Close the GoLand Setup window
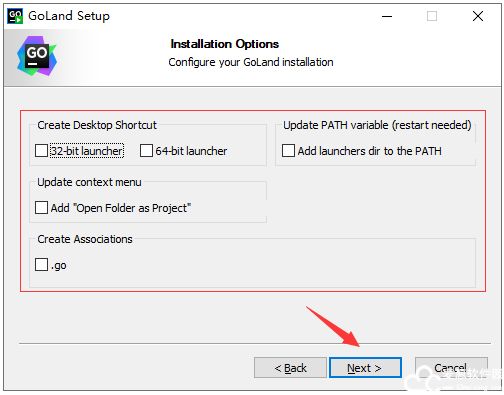Image resolution: width=504 pixels, height=395 pixels. click(478, 16)
